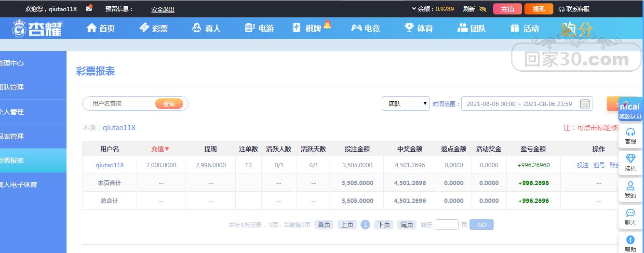The image size is (644, 253).
Task: Click the +996.26960 profit value in qiutao118 row
Action: click(x=533, y=165)
